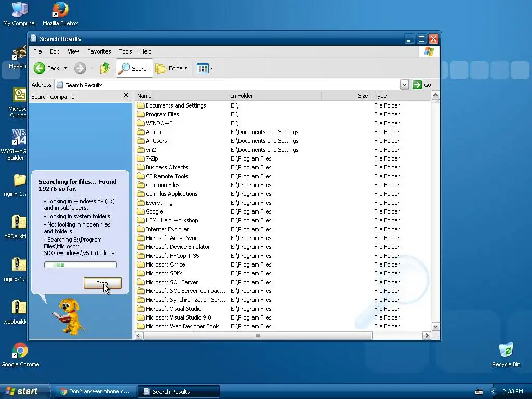Click the Back arrow icon
Screen dimensions: 532x399
click(x=39, y=68)
